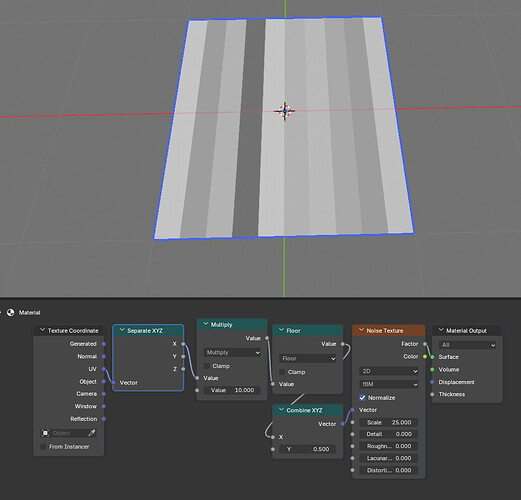Collapse the Combine XYZ node
Image resolution: width=521 pixels, height=500 pixels.
[281, 410]
